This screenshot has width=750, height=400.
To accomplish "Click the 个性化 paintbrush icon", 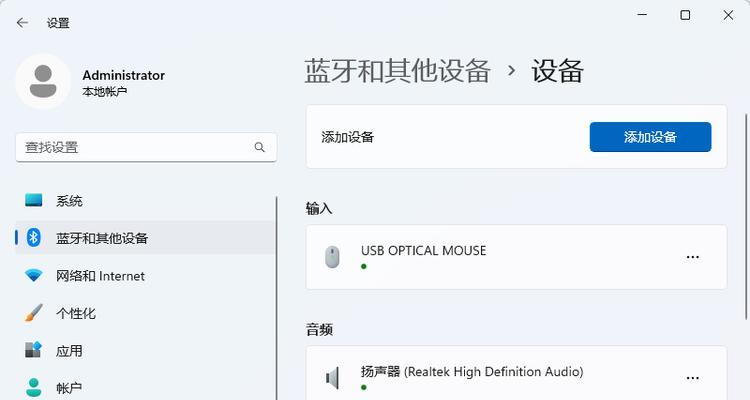I will coord(33,313).
